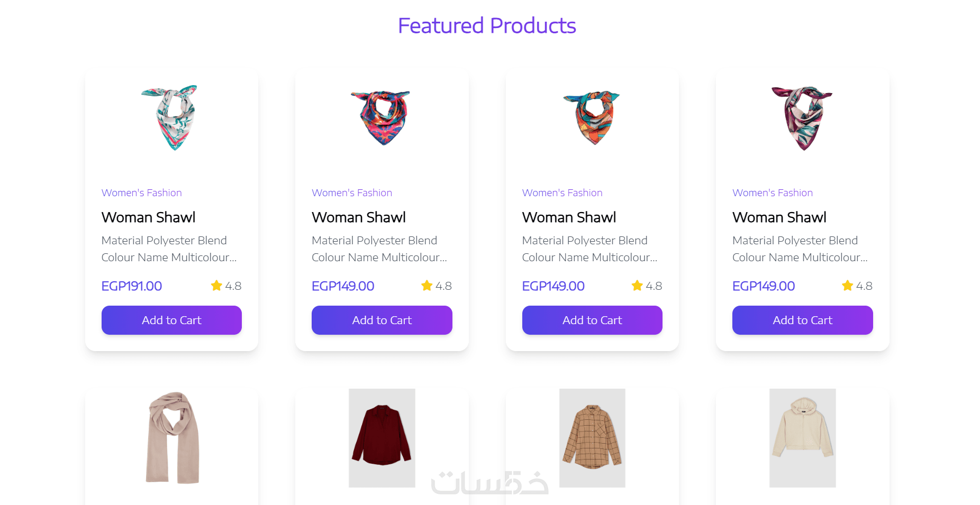Open Women's Fashion category on first card

[x=142, y=193]
